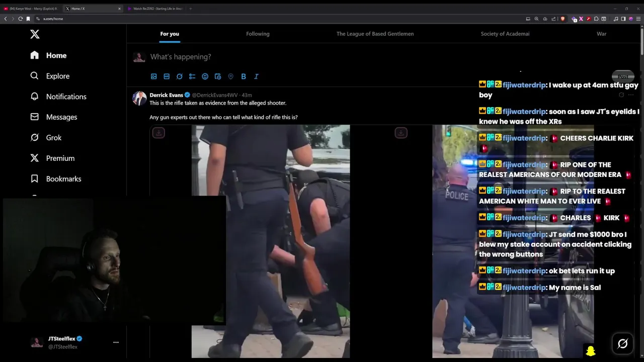Go to Home in X sidebar
The height and width of the screenshot is (362, 644).
tap(48, 55)
